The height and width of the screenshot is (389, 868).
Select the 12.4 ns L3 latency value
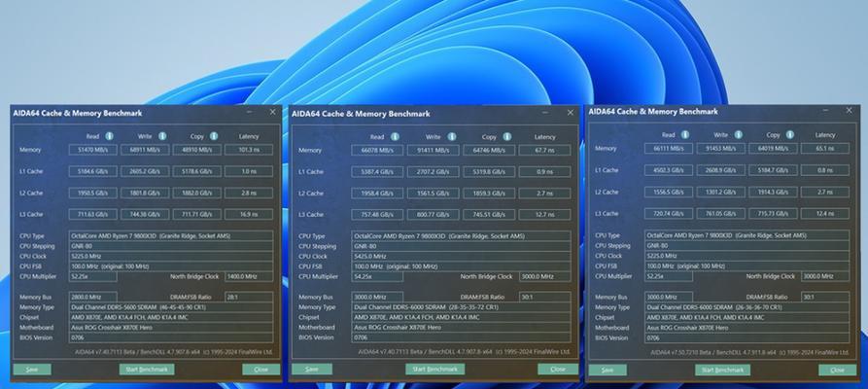click(825, 213)
